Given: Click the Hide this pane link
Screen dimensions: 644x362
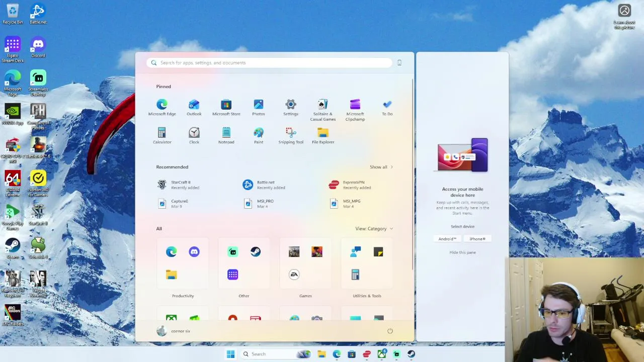Looking at the screenshot, I should (462, 252).
